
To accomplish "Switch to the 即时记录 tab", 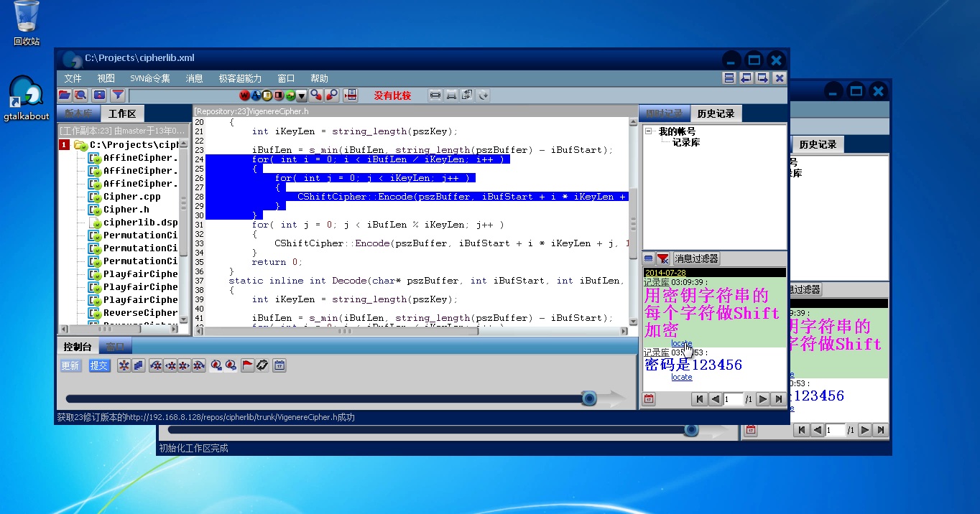I will pyautogui.click(x=664, y=113).
